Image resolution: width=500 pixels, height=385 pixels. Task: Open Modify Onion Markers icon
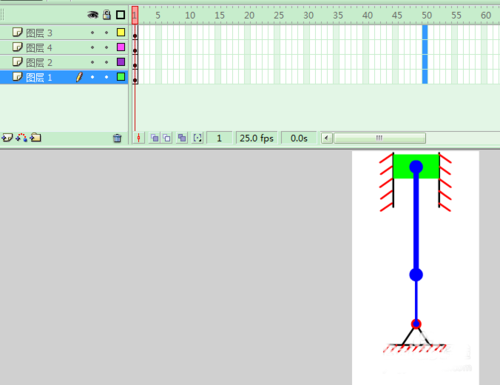(198, 138)
